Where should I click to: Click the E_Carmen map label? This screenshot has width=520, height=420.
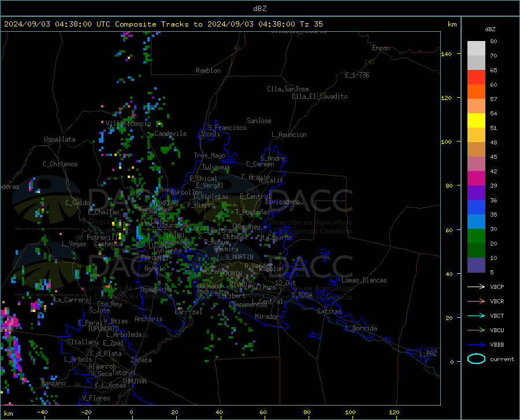click(261, 164)
